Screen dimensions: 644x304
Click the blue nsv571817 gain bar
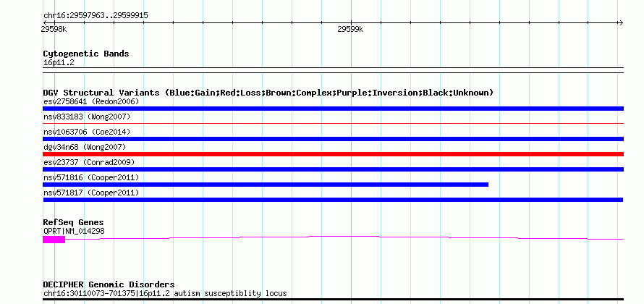[333, 200]
